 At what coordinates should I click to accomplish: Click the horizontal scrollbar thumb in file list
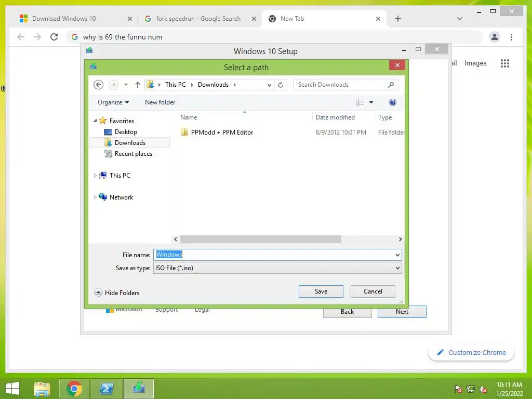pyautogui.click(x=261, y=239)
